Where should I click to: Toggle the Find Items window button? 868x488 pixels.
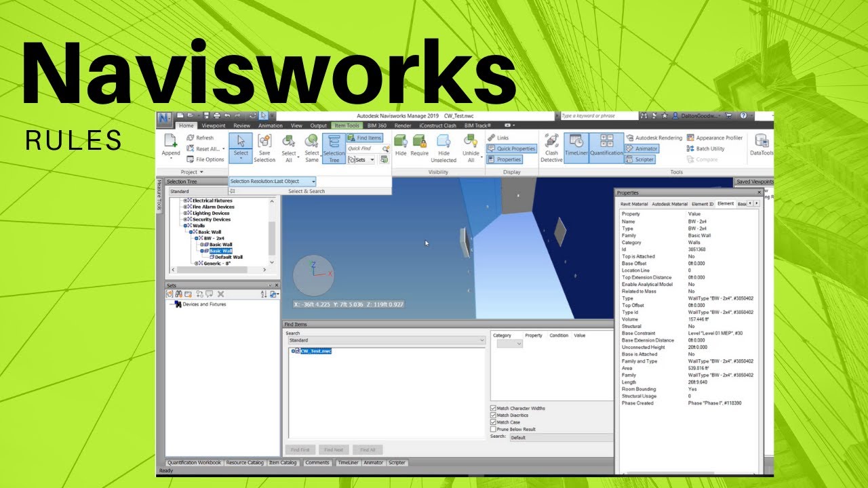point(365,138)
